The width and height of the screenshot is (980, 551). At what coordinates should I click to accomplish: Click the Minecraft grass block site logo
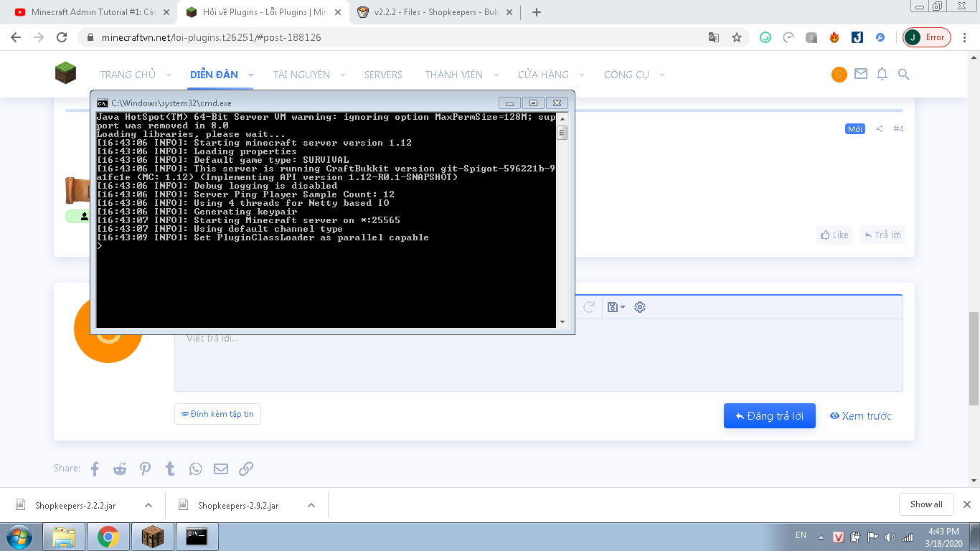click(x=65, y=72)
